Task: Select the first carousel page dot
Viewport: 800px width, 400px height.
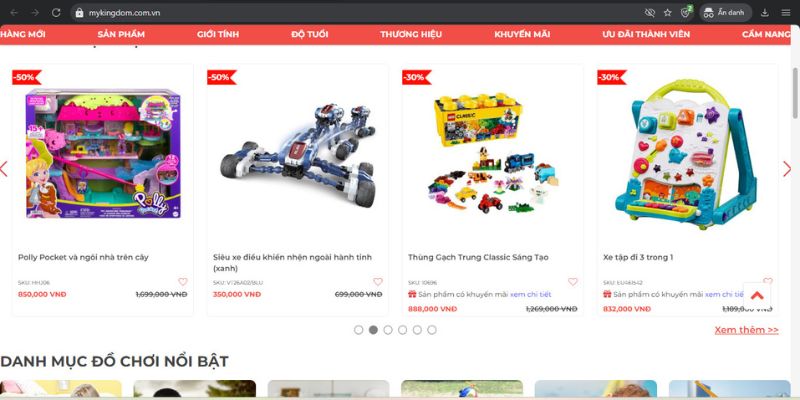Action: 359,330
